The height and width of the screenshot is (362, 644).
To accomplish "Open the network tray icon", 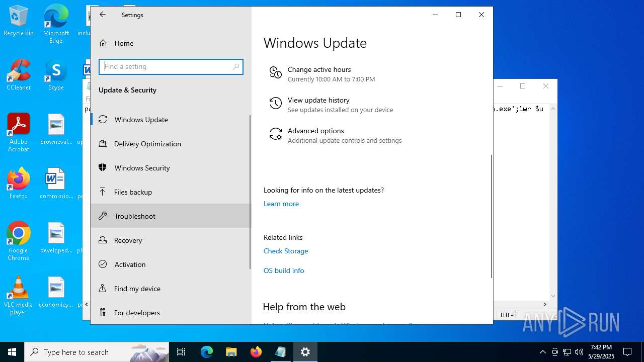I will coord(567,352).
